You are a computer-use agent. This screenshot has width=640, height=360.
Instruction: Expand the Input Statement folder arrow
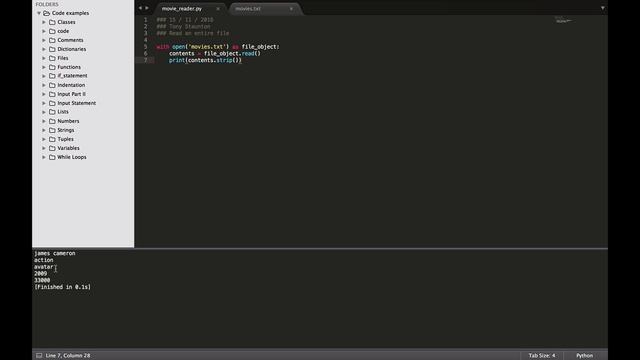[44, 103]
